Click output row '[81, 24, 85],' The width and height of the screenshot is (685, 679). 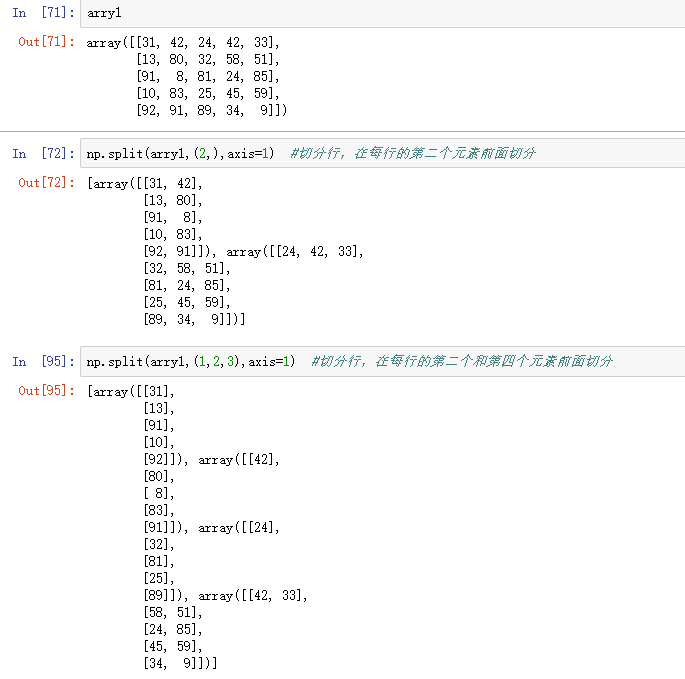pyautogui.click(x=187, y=285)
